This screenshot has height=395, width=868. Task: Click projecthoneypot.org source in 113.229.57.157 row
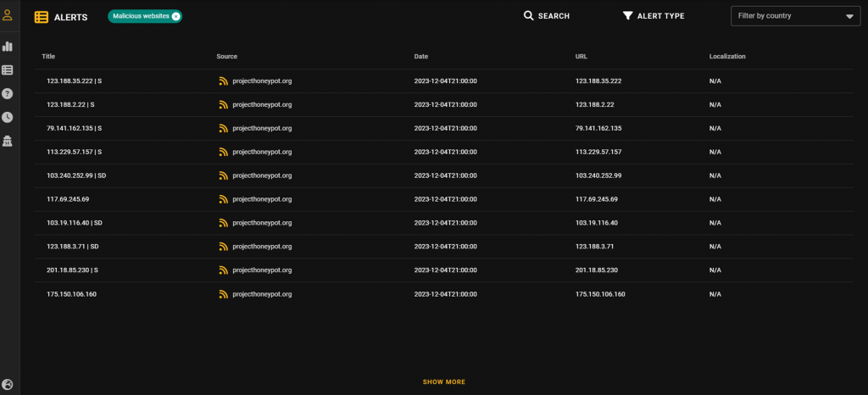click(262, 152)
